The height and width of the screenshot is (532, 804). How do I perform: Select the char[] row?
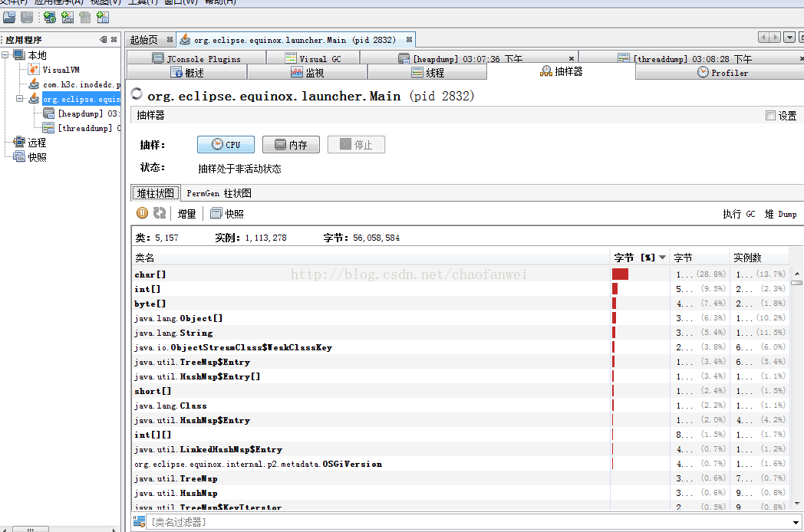coord(460,274)
